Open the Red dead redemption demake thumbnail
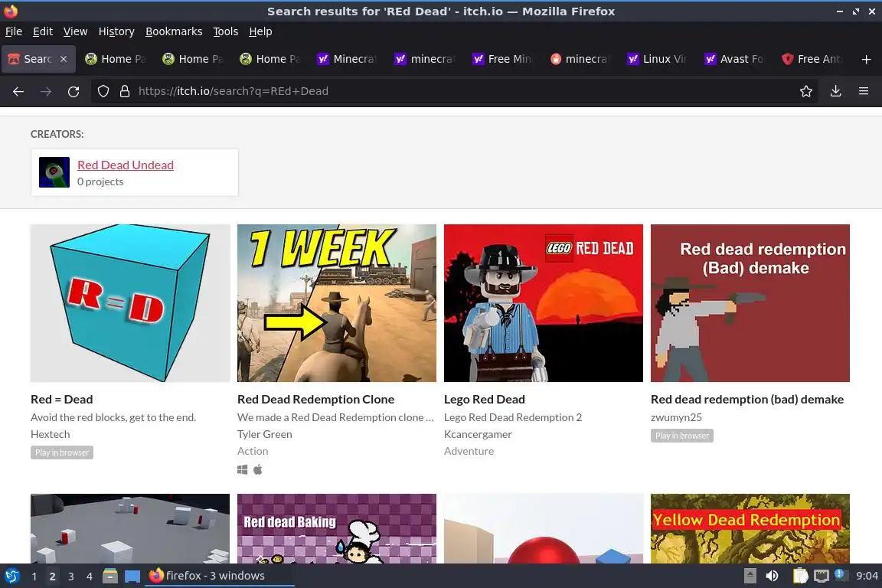Viewport: 882px width, 588px height. pos(750,303)
